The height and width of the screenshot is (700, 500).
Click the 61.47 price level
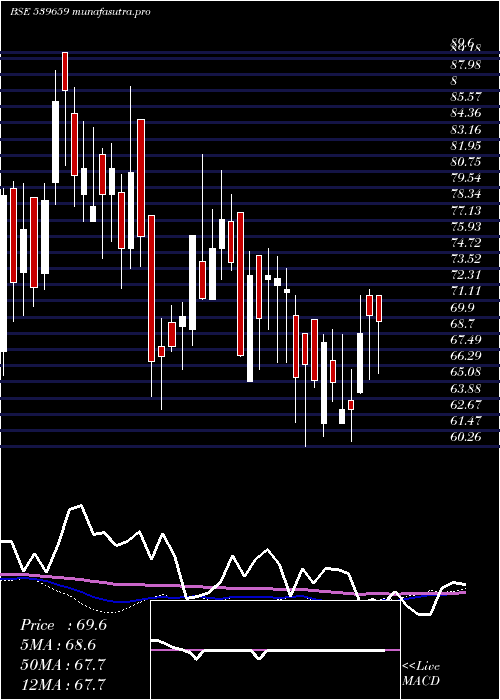coord(466,421)
